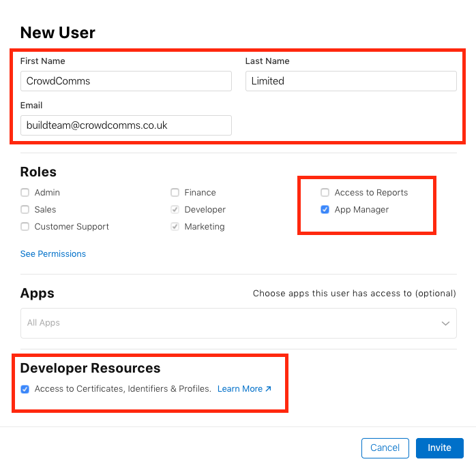Click the Email input field
The width and height of the screenshot is (476, 468).
click(x=126, y=125)
